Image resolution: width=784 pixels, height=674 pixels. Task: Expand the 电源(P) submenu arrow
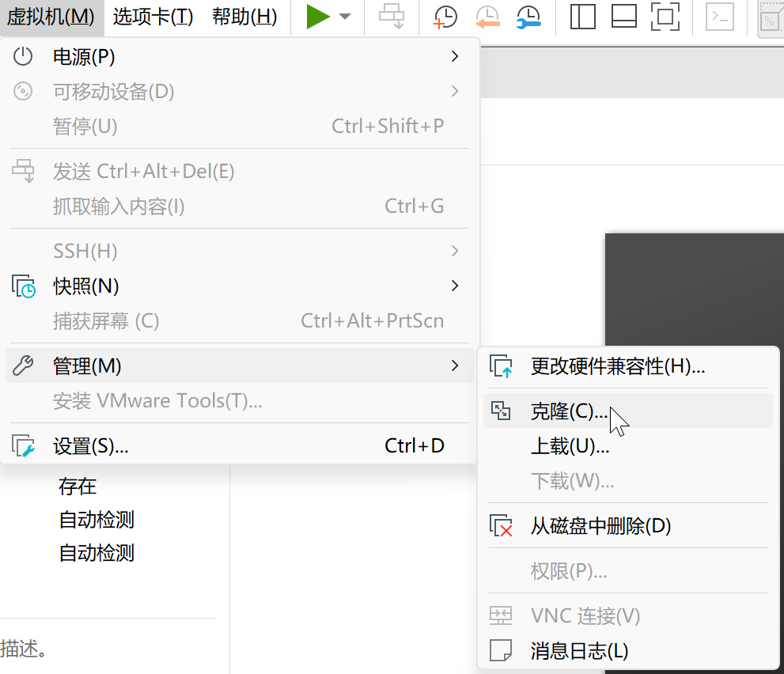pyautogui.click(x=455, y=56)
